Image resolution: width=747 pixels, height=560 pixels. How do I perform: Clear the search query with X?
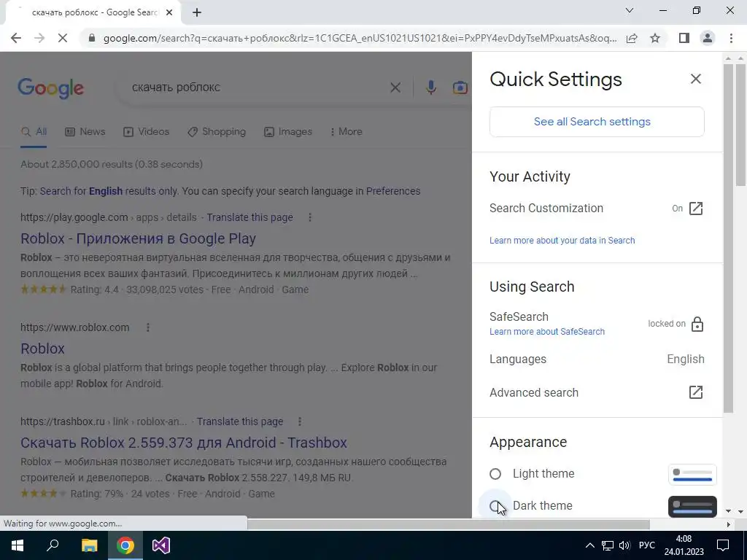pyautogui.click(x=395, y=87)
